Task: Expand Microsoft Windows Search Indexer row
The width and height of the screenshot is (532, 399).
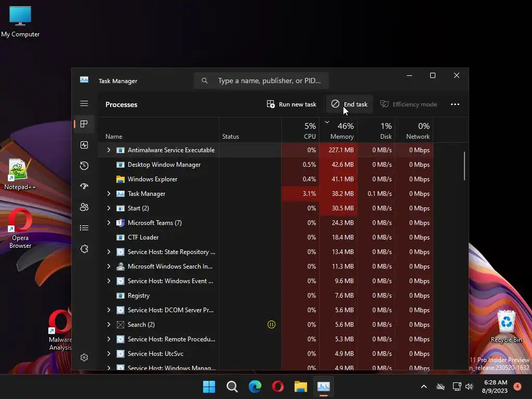Action: click(x=109, y=267)
